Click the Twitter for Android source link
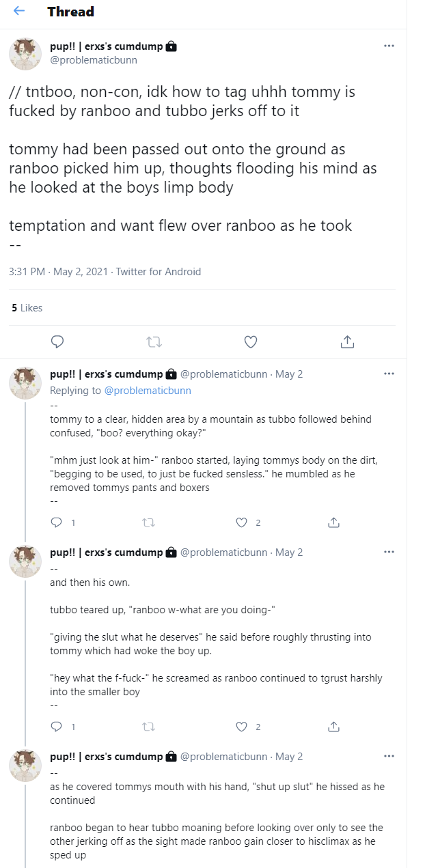This screenshot has width=425, height=868. [159, 271]
